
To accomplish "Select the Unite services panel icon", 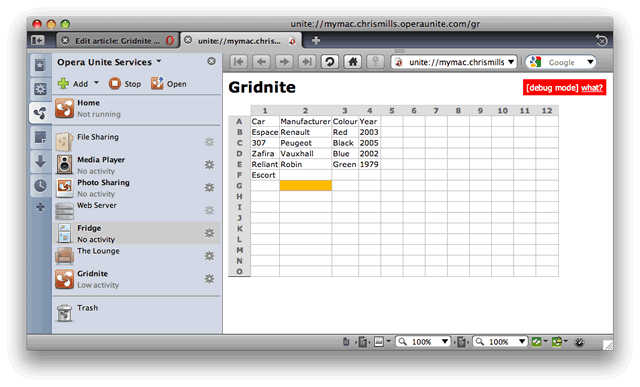I will click(x=40, y=113).
